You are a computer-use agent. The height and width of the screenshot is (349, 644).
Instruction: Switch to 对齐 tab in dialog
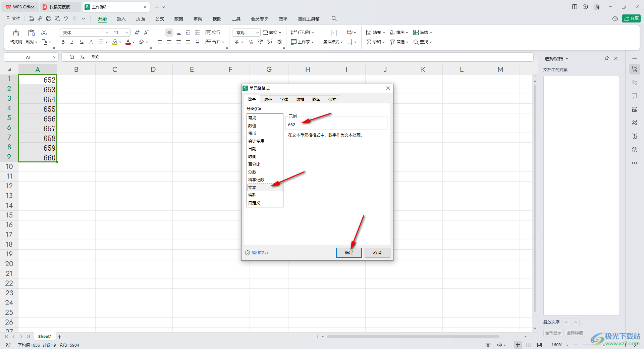[x=268, y=99]
